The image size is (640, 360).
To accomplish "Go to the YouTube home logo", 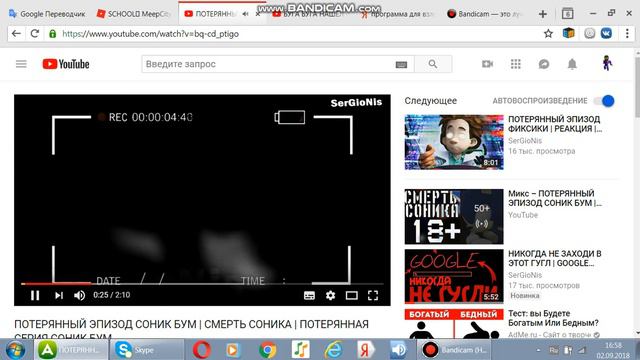I will coord(66,64).
